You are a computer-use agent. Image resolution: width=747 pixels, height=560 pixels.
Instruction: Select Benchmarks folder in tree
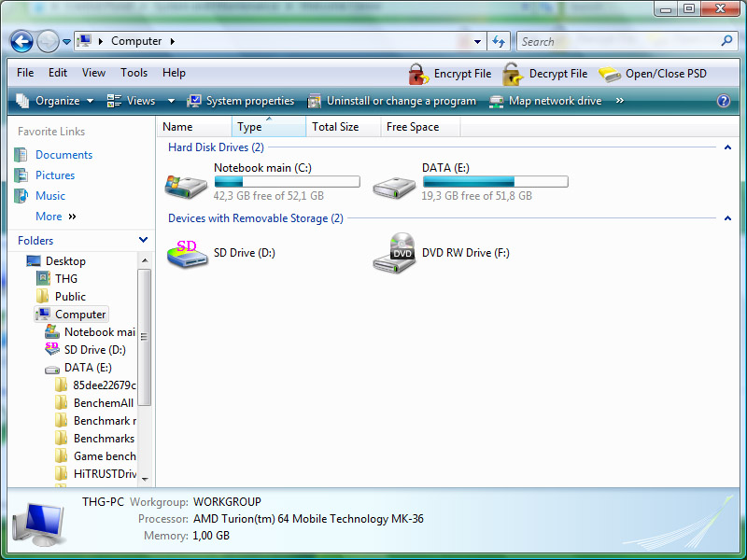tap(104, 439)
